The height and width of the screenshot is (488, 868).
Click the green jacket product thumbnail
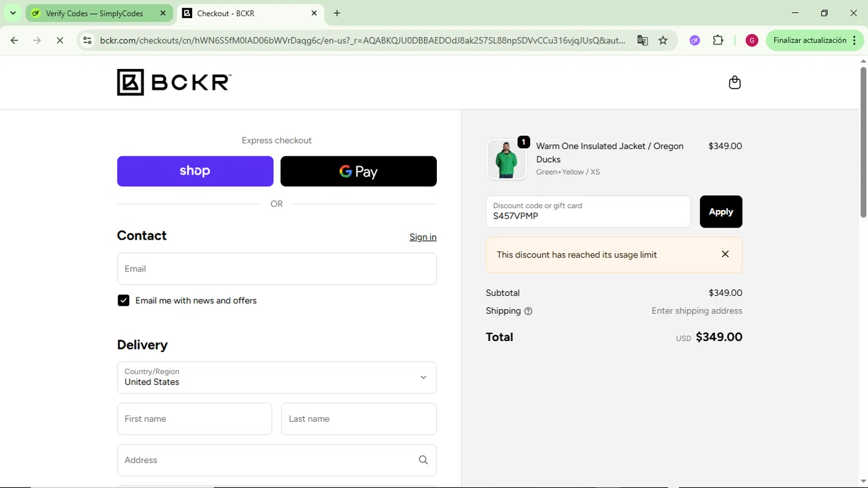point(506,160)
